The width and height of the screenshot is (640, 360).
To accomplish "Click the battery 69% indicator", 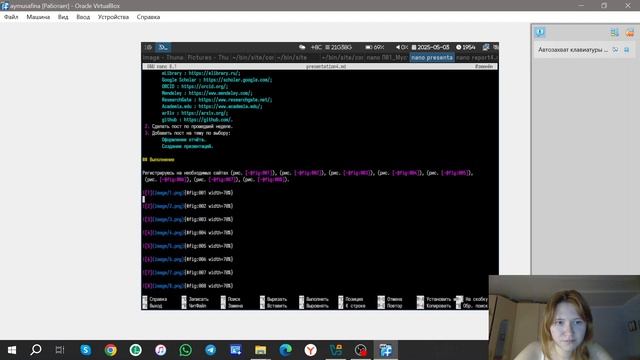I will (x=375, y=47).
